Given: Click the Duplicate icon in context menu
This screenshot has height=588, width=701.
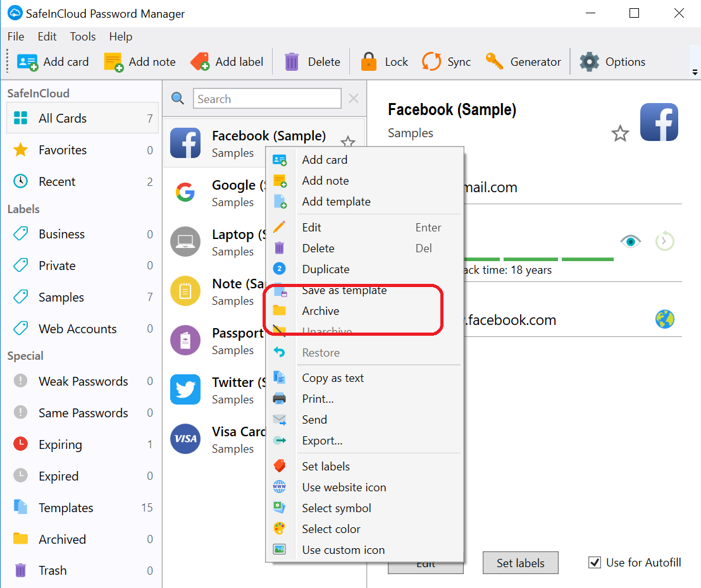Looking at the screenshot, I should (x=280, y=269).
